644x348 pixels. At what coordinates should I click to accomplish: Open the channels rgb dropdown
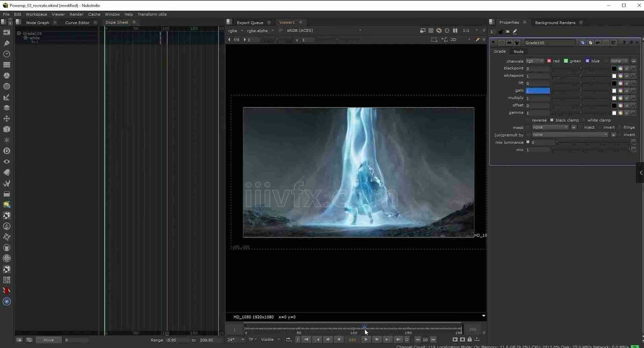534,61
